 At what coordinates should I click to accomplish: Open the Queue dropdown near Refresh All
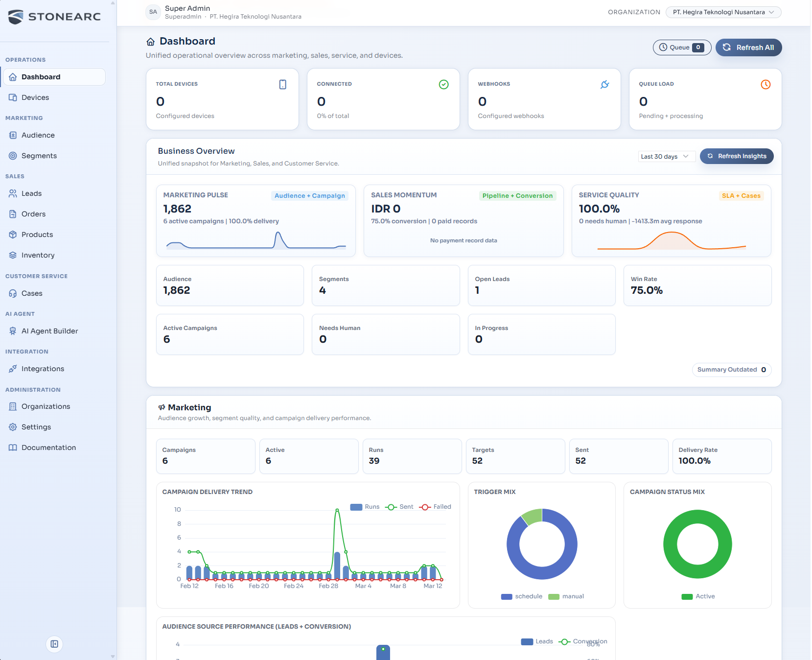point(682,47)
